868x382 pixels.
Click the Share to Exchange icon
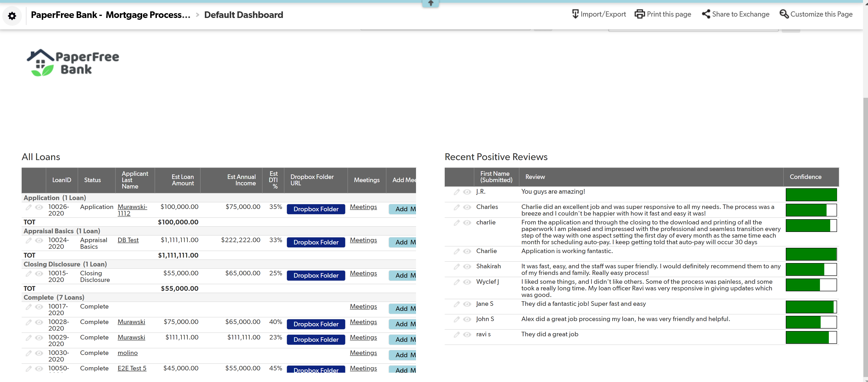(706, 14)
